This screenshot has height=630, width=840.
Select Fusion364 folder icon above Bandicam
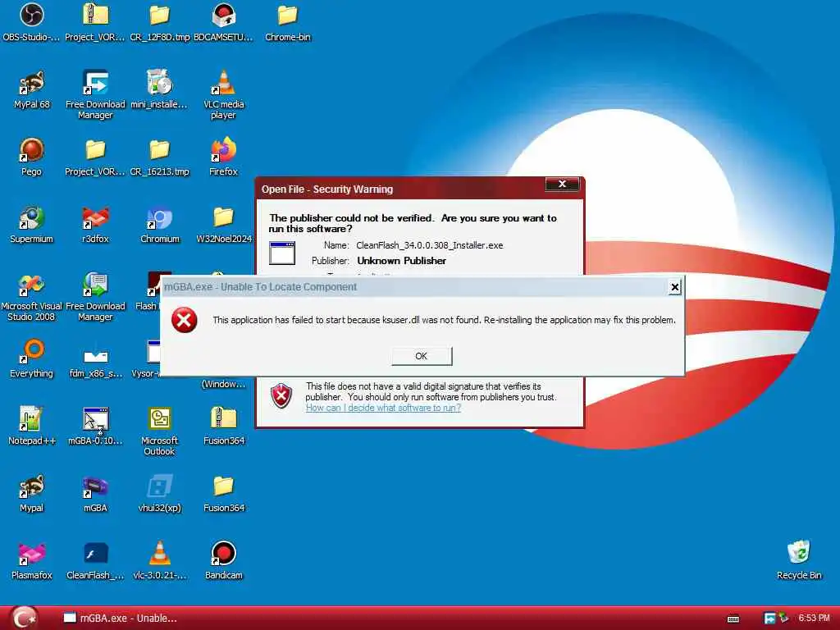pos(223,493)
